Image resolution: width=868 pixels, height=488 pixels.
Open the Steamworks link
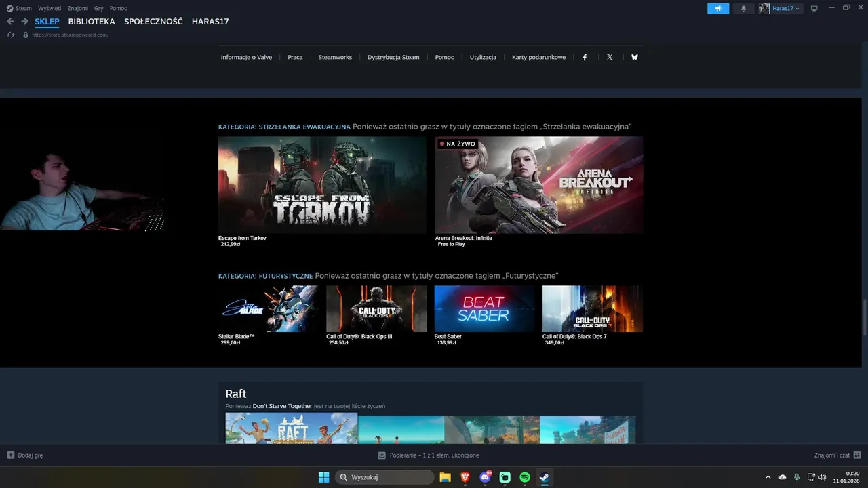(335, 57)
